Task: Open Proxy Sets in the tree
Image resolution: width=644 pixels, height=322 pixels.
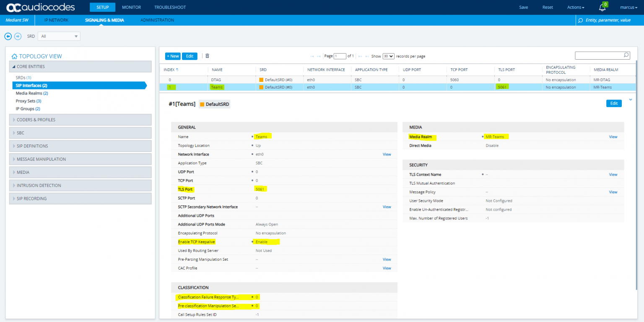Action: pos(29,101)
